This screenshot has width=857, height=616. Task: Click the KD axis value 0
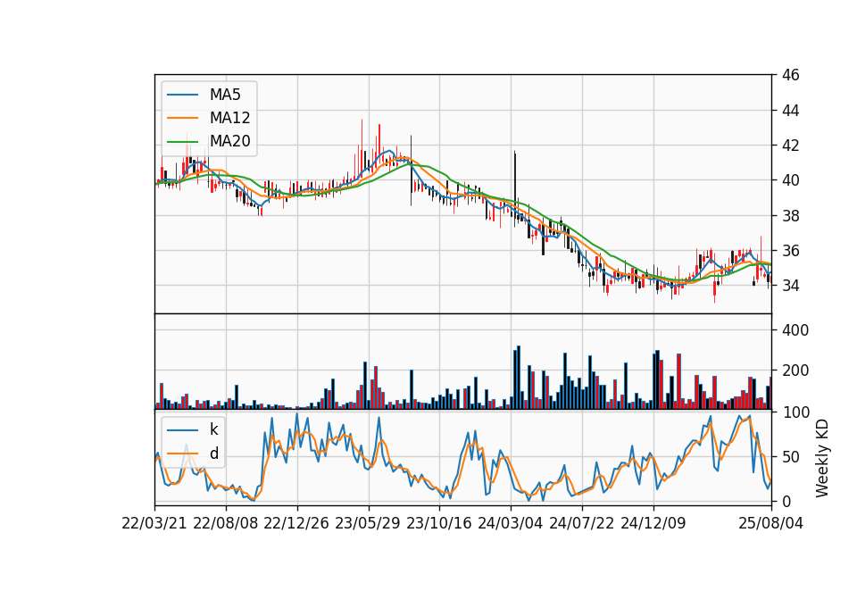pyautogui.click(x=786, y=501)
